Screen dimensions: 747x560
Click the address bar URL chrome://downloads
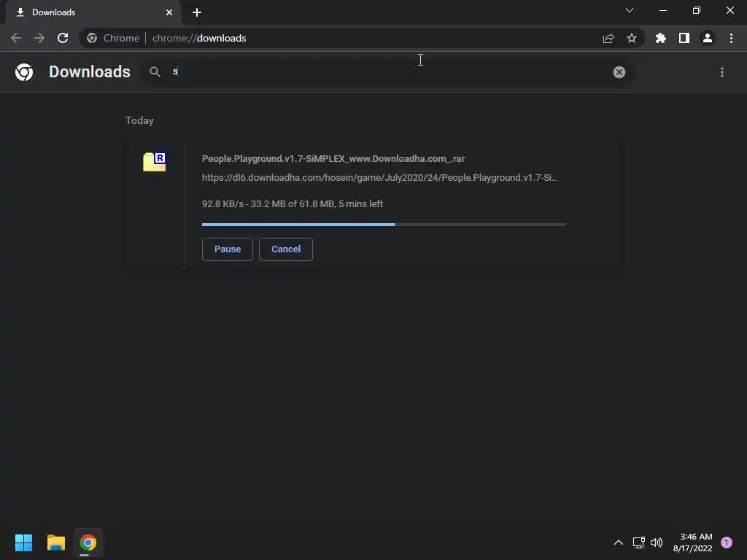(x=199, y=38)
